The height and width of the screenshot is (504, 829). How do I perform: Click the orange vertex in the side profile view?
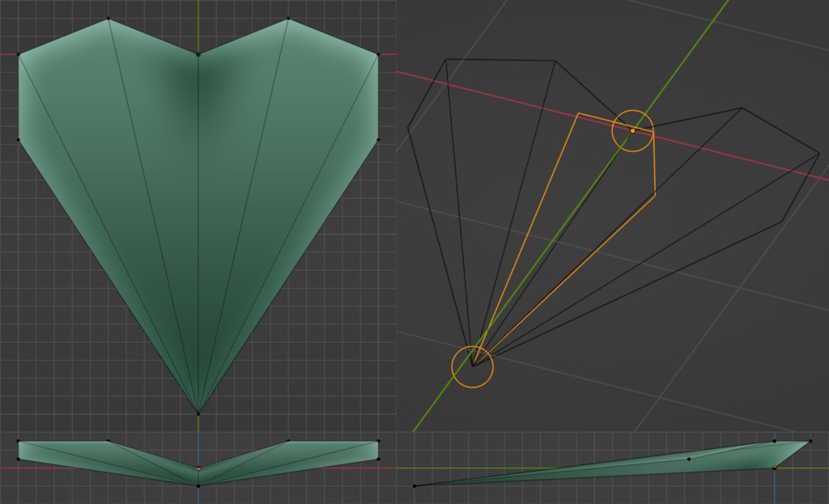[775, 468]
